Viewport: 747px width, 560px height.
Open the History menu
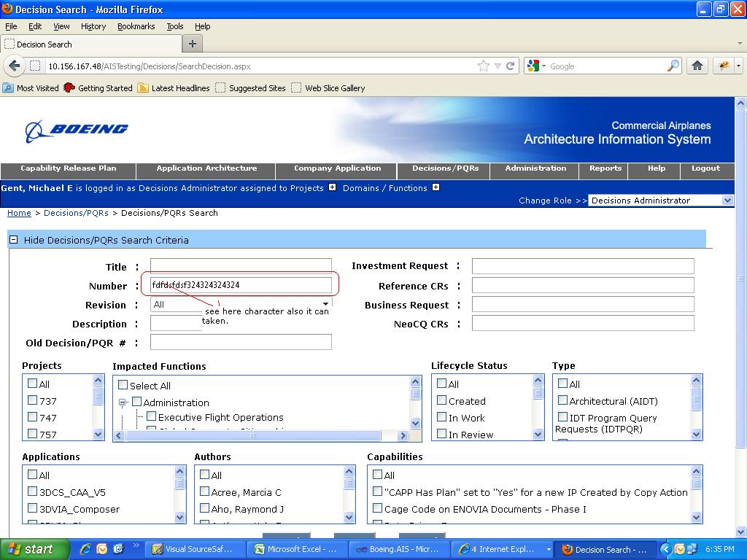93,26
